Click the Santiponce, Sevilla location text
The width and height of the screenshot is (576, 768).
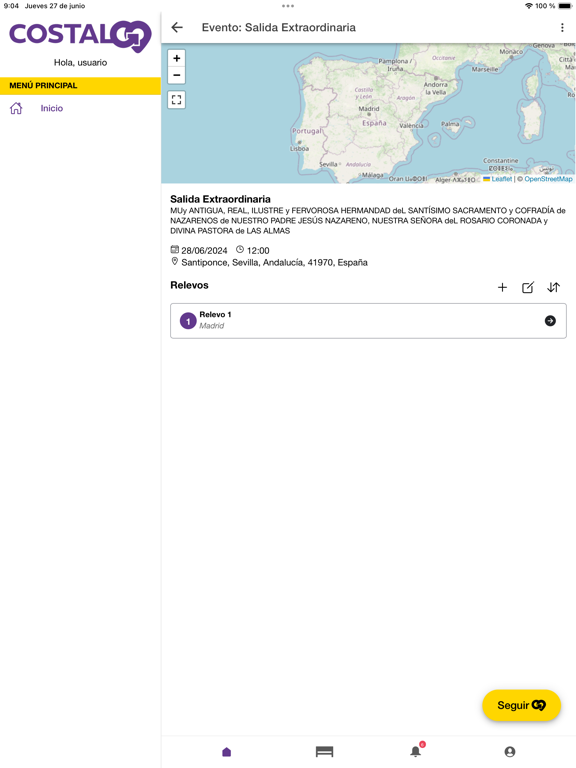(x=274, y=263)
